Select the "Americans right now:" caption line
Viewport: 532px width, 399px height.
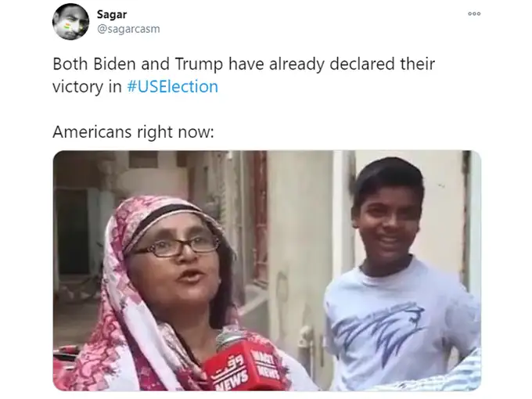[x=133, y=131]
